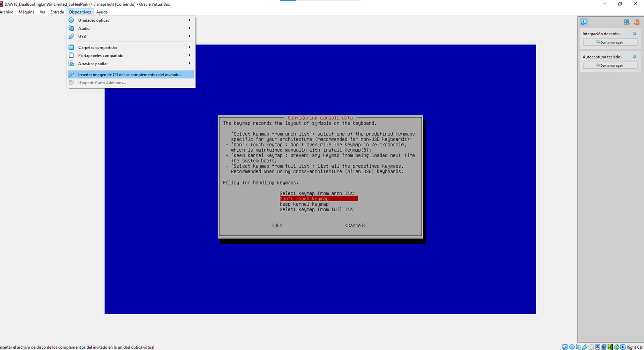Select Insertar imagen de CD de los complementos
The image size is (644, 350).
click(131, 74)
